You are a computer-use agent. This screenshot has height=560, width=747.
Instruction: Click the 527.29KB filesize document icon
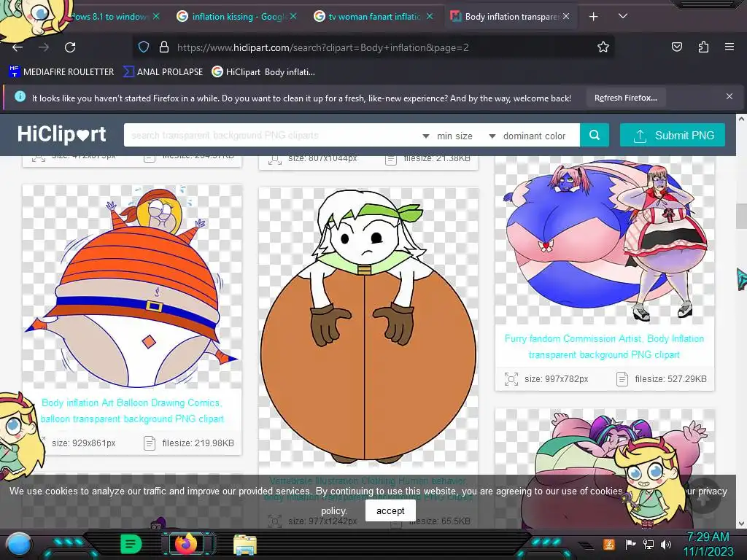click(622, 379)
